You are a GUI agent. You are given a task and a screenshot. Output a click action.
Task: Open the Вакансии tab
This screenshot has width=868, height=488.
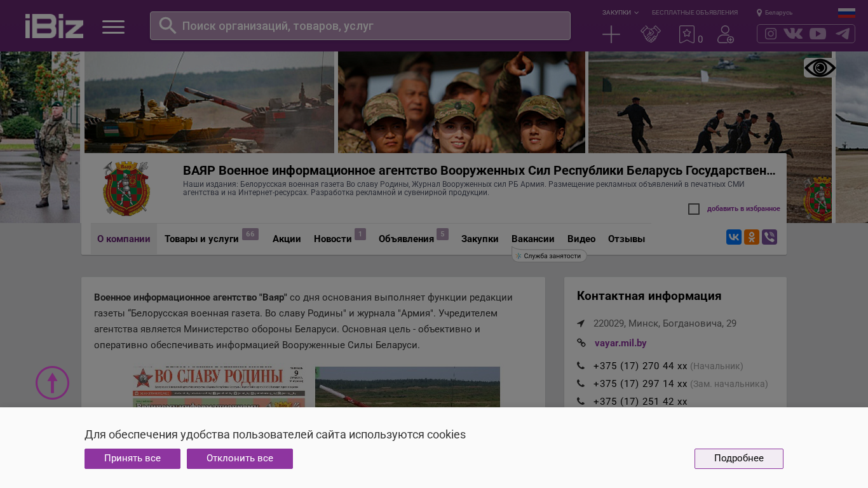[x=533, y=239]
